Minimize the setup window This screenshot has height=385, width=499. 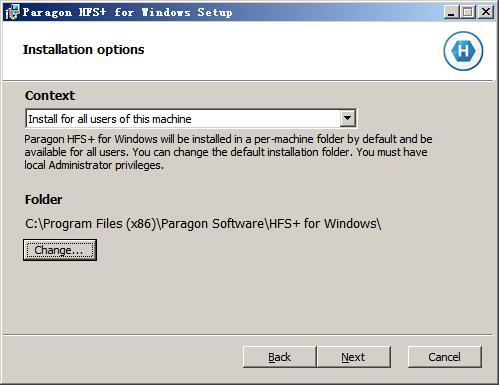(451, 12)
